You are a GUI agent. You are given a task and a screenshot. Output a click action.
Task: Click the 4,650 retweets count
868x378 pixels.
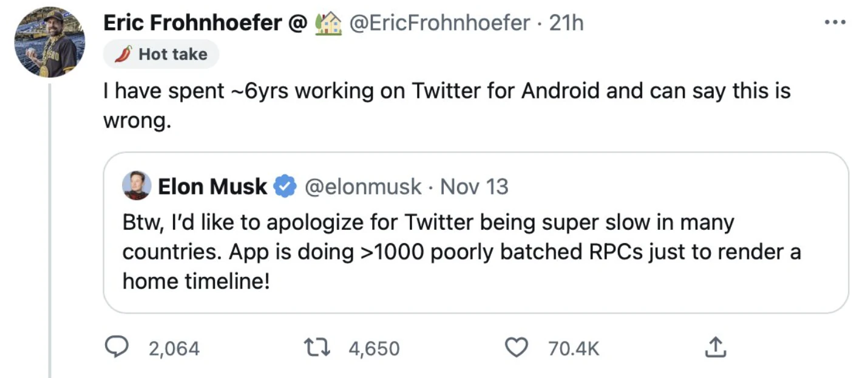tap(375, 348)
